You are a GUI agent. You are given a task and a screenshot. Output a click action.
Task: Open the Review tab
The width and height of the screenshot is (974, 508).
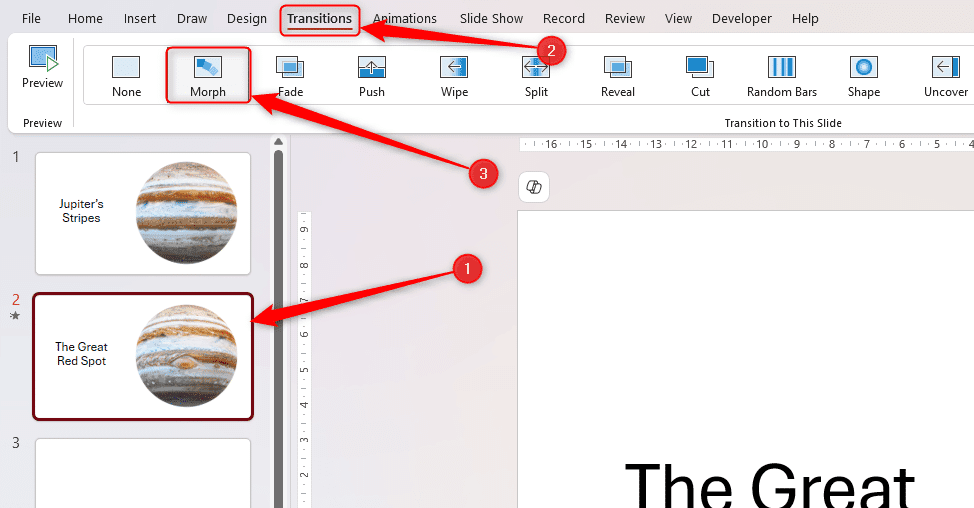click(625, 19)
